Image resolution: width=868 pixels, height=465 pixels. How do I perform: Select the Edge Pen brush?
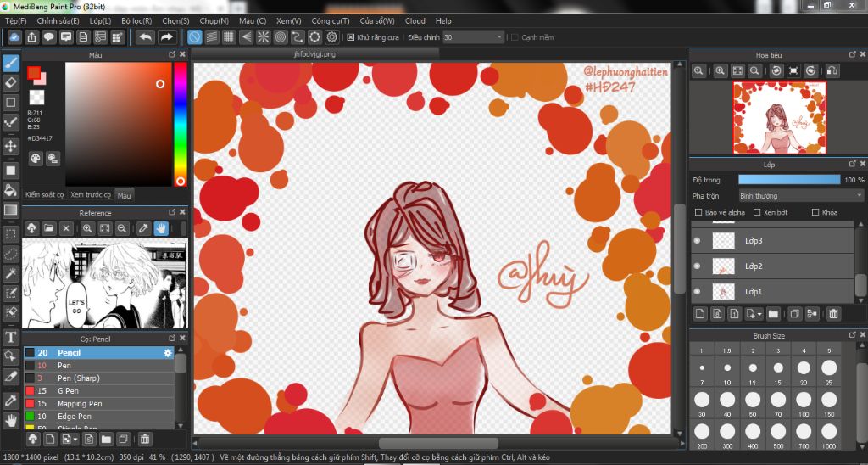click(x=99, y=417)
